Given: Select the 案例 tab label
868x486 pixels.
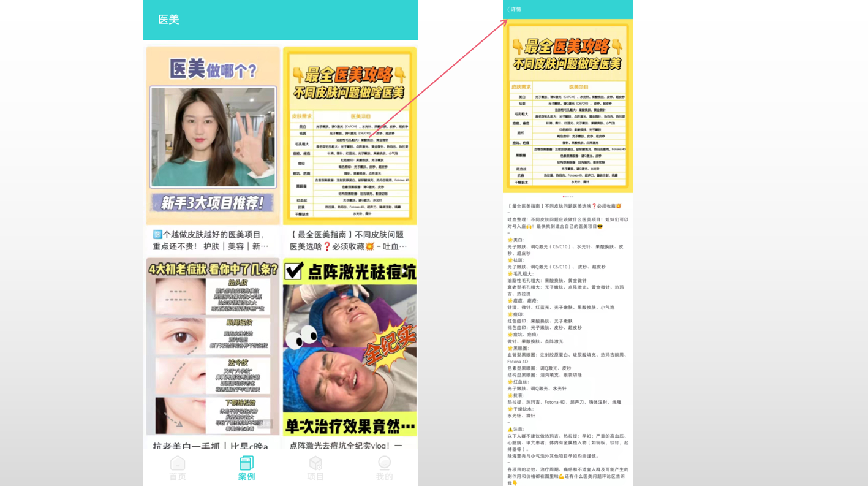Looking at the screenshot, I should click(x=246, y=477).
